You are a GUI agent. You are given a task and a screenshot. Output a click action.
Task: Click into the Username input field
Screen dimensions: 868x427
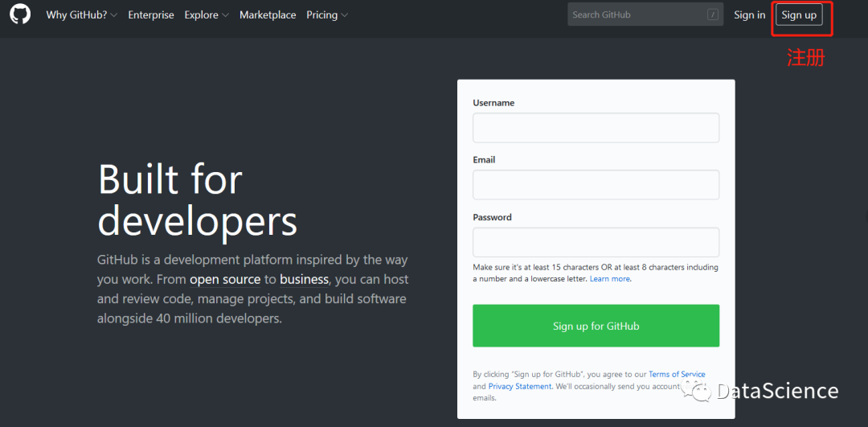coord(596,128)
